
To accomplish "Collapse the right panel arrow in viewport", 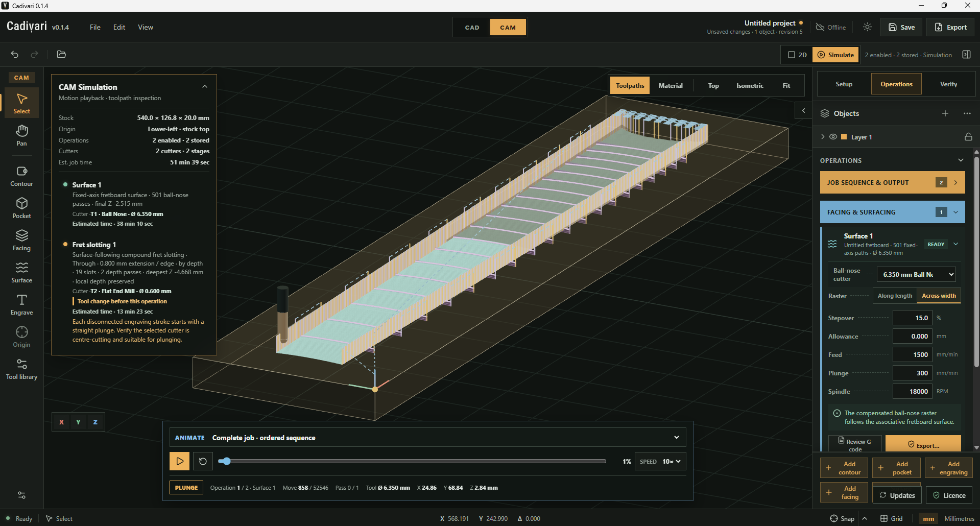I will 803,110.
